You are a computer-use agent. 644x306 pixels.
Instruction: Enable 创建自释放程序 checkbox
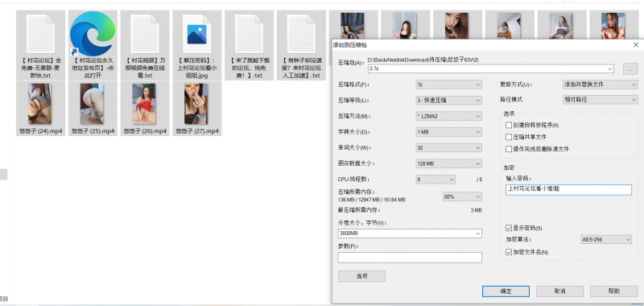pyautogui.click(x=510, y=125)
